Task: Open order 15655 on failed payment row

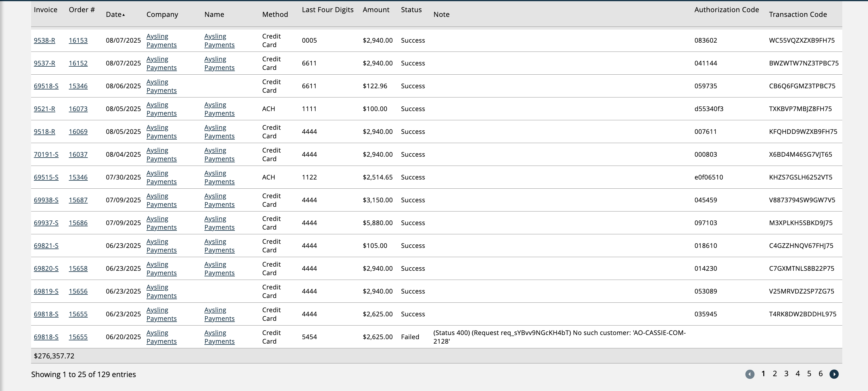Action: [78, 337]
